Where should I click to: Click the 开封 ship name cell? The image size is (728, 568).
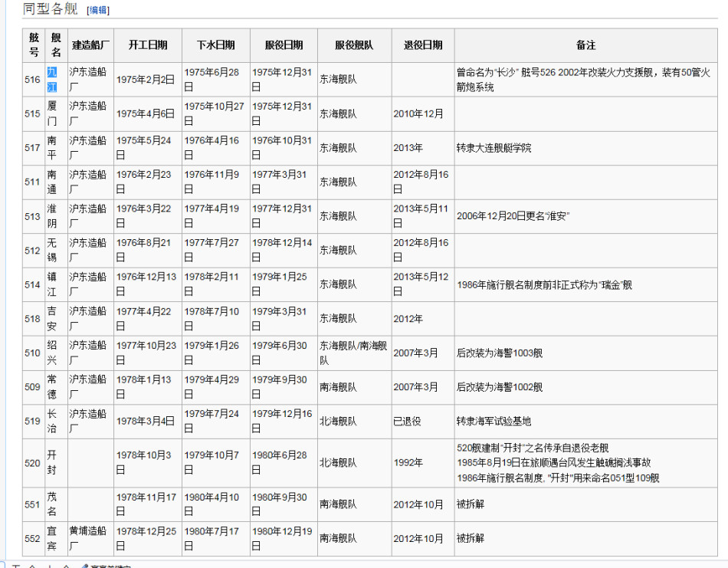tap(52, 462)
